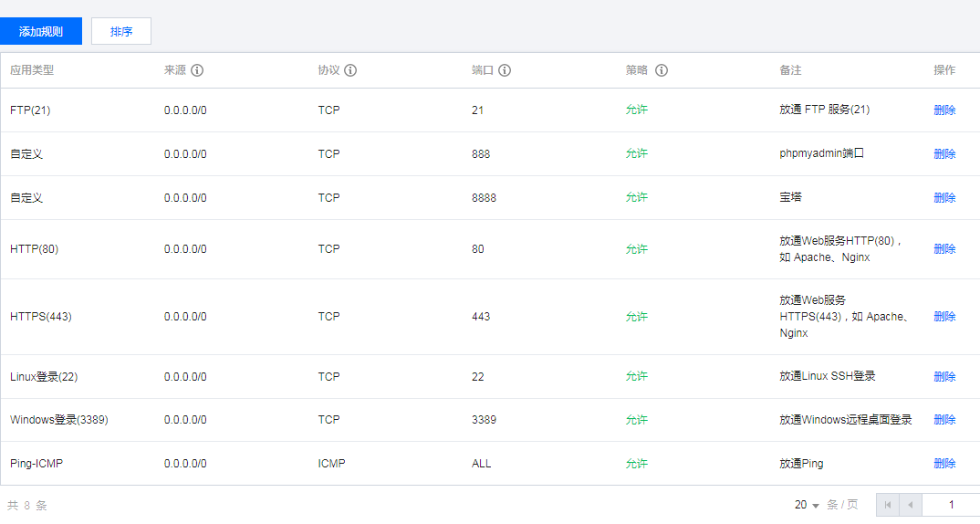
Task: Delete the phpmyadmin port 888 rule
Action: 944,154
